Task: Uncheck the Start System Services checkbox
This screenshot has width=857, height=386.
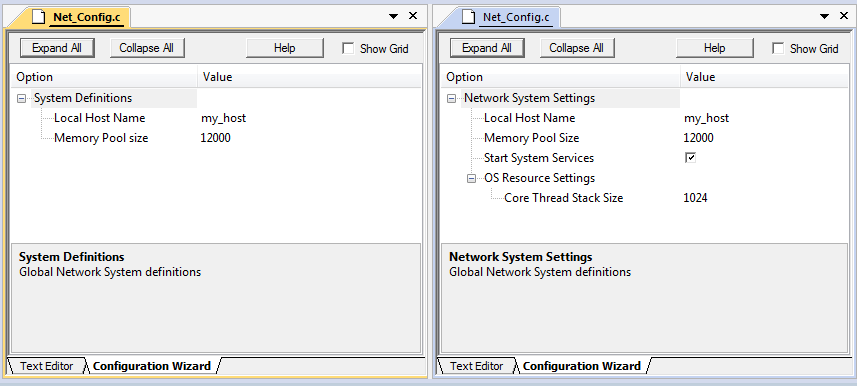Action: coord(690,158)
